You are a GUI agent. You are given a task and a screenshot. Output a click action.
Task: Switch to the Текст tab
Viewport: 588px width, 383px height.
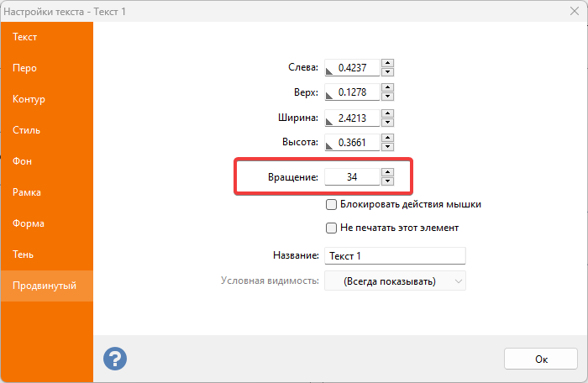click(x=46, y=37)
